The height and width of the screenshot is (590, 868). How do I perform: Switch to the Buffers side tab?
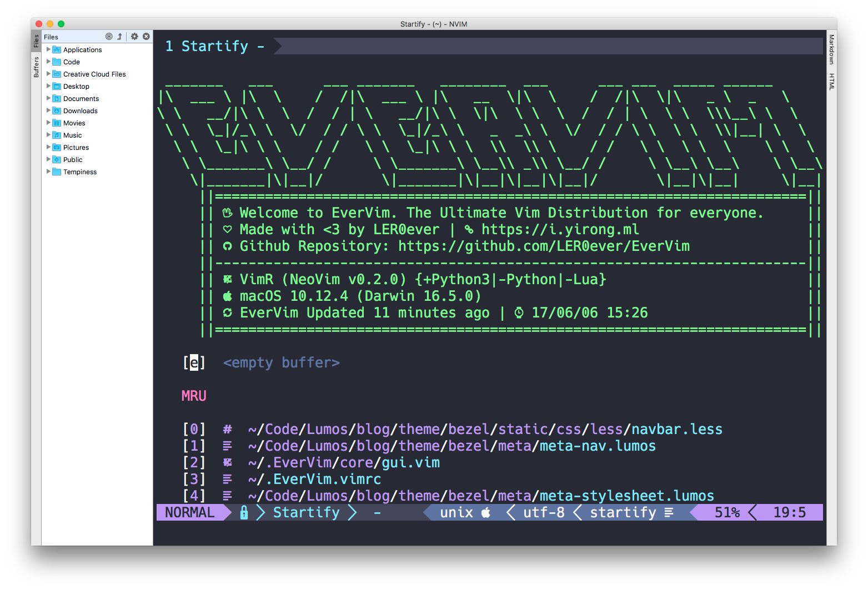[x=36, y=67]
